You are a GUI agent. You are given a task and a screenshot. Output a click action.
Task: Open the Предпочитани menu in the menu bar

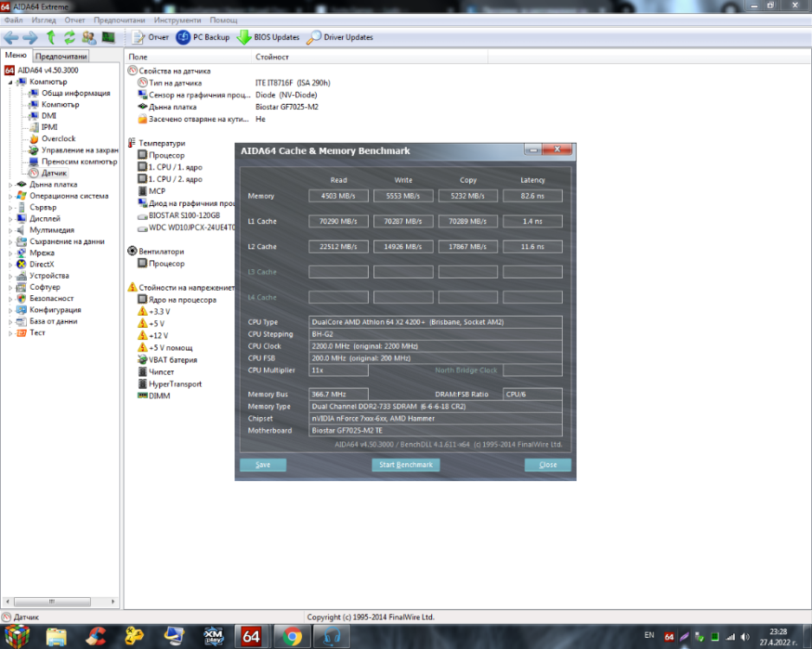click(119, 20)
